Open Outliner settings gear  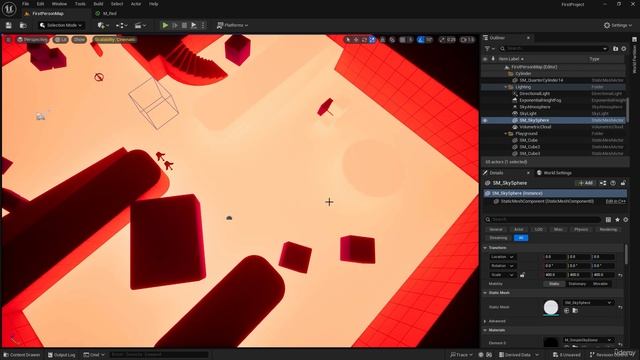point(624,49)
